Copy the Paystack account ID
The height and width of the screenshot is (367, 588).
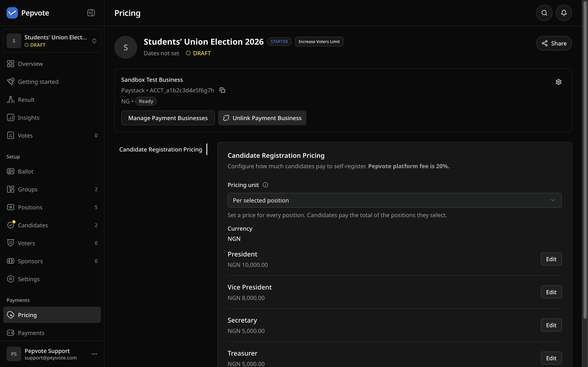(x=222, y=90)
